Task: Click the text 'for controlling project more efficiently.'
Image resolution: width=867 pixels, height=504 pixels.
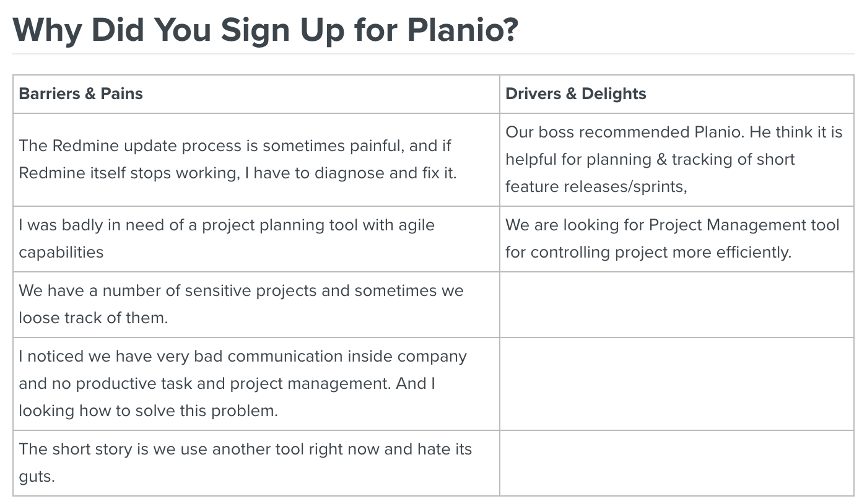Action: (648, 253)
